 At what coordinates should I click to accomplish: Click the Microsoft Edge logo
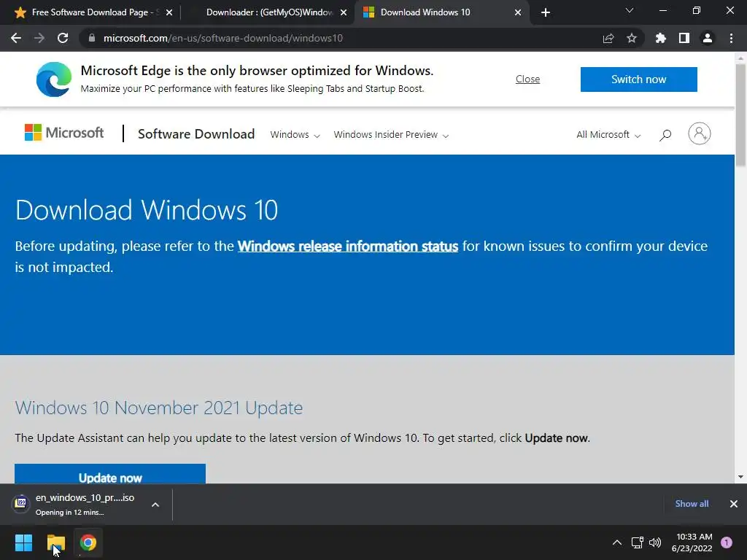[x=54, y=79]
